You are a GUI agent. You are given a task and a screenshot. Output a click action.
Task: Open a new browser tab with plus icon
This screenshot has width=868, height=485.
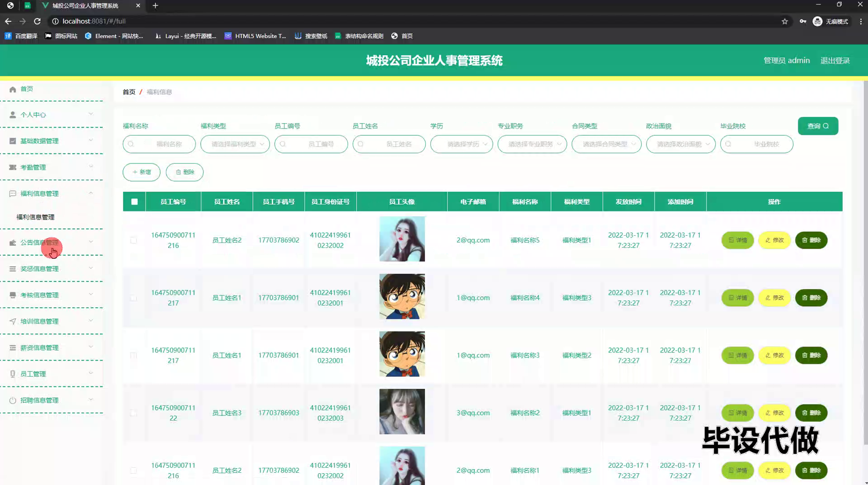tap(156, 5)
